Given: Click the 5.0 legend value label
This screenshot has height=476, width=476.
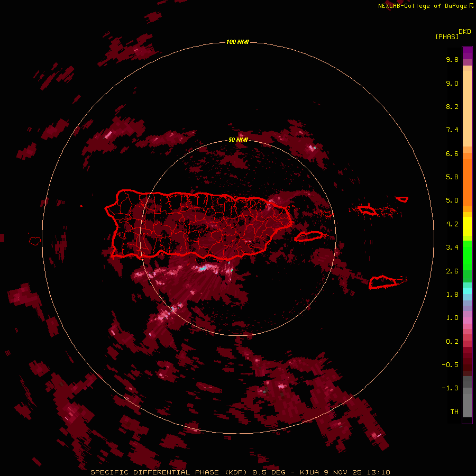Looking at the screenshot, I should tap(452, 200).
